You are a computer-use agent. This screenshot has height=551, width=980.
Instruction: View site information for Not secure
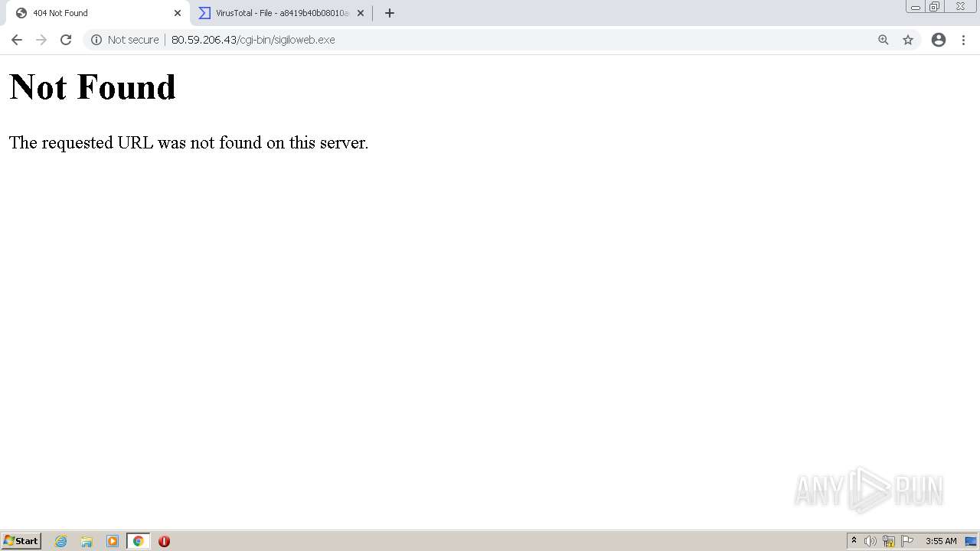coord(96,40)
